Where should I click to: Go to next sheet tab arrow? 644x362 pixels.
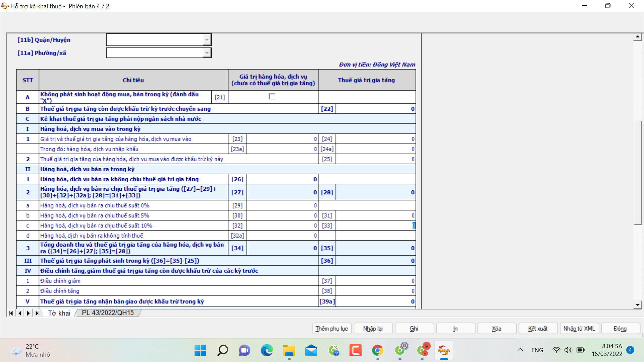(29, 313)
